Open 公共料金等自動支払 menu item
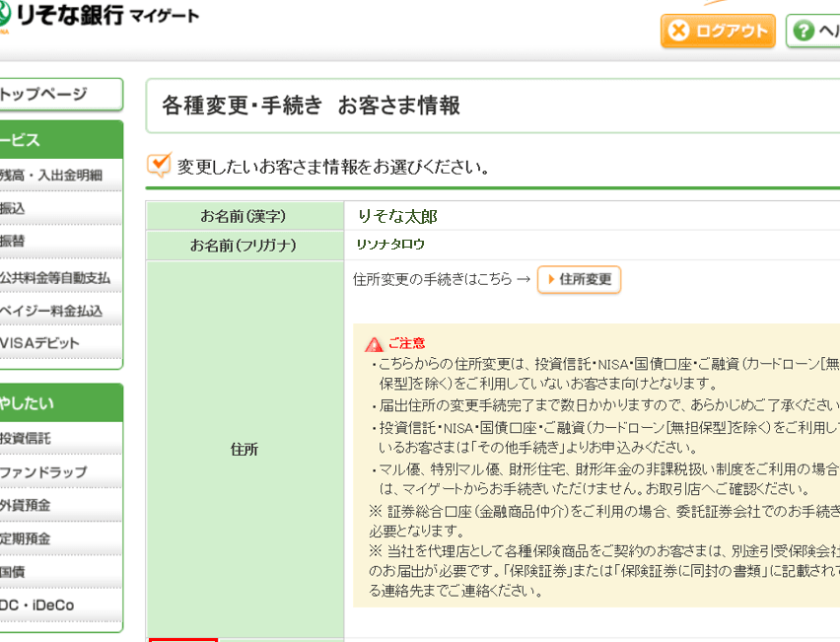The height and width of the screenshot is (642, 840). pos(55,277)
